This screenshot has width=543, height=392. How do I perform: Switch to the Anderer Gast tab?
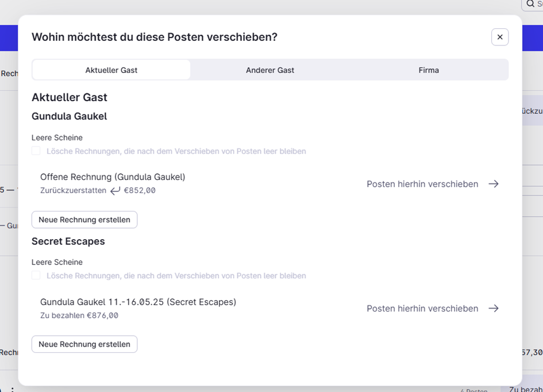[270, 70]
